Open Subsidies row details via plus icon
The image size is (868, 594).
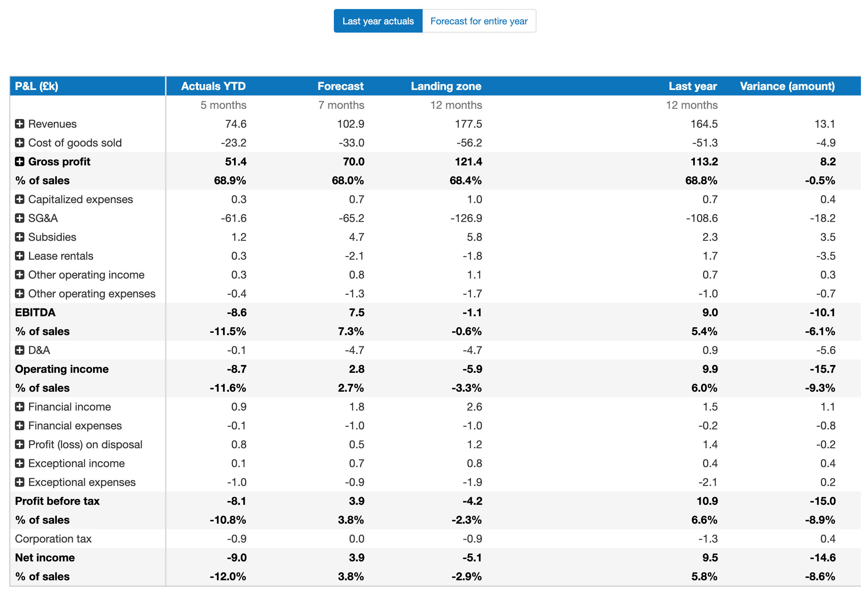(20, 237)
